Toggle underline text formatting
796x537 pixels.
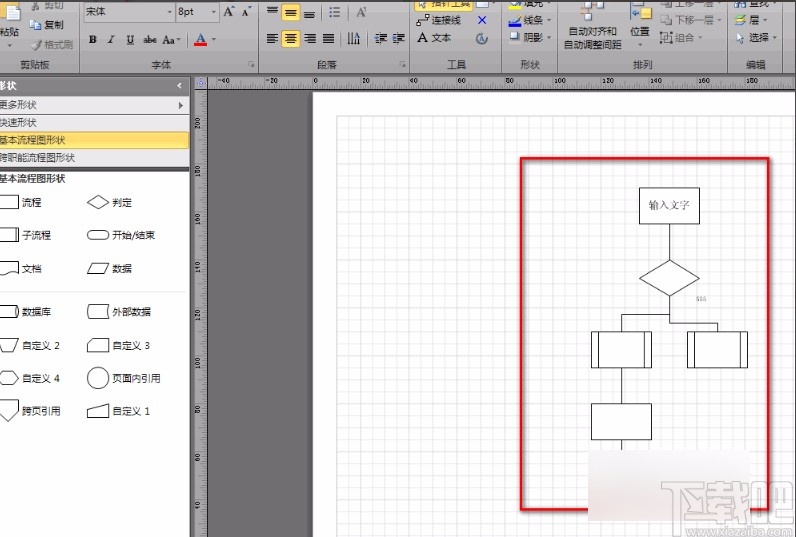[x=129, y=40]
